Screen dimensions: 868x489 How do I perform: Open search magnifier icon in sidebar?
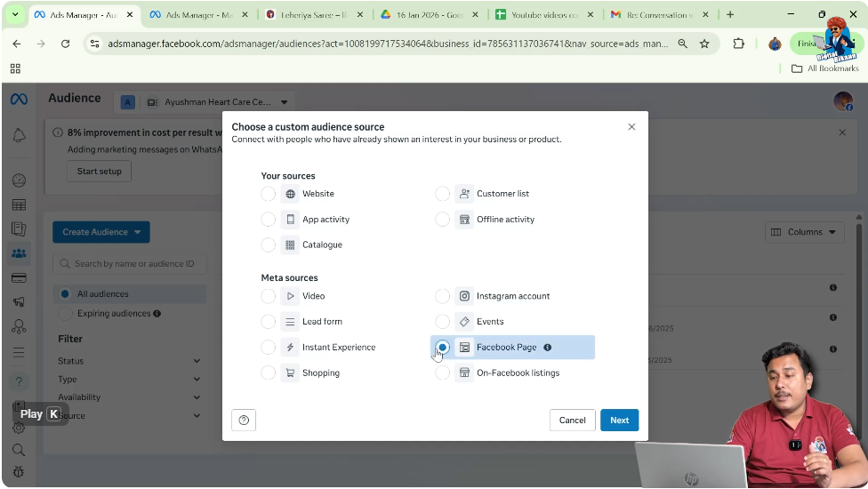19,450
